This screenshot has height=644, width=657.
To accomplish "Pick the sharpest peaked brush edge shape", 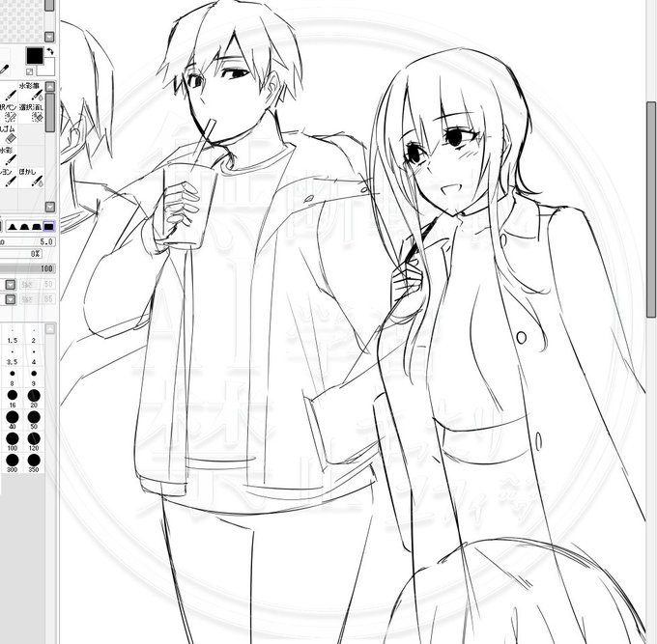I will (x=13, y=227).
